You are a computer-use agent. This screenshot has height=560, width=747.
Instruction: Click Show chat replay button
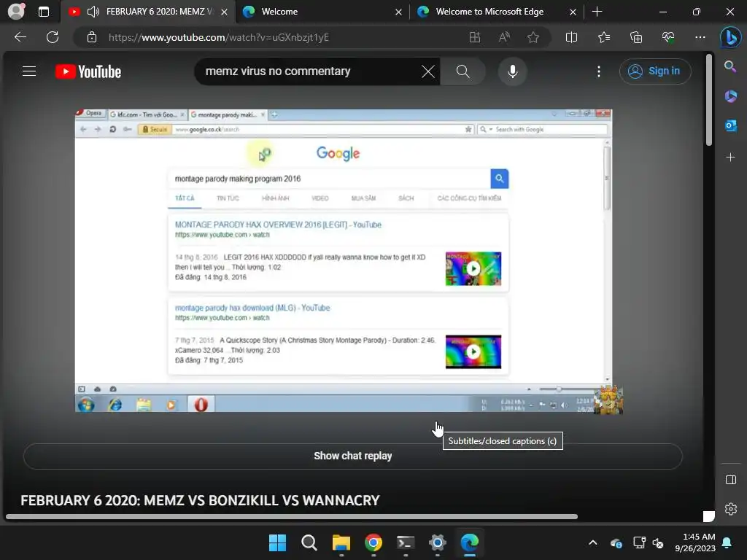click(x=352, y=456)
